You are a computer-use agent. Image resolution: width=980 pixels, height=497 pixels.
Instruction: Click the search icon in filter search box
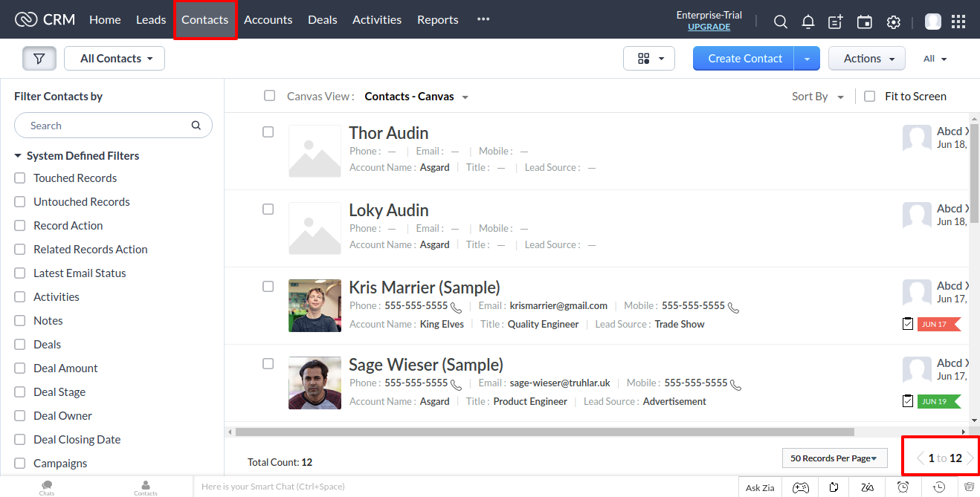tap(196, 126)
